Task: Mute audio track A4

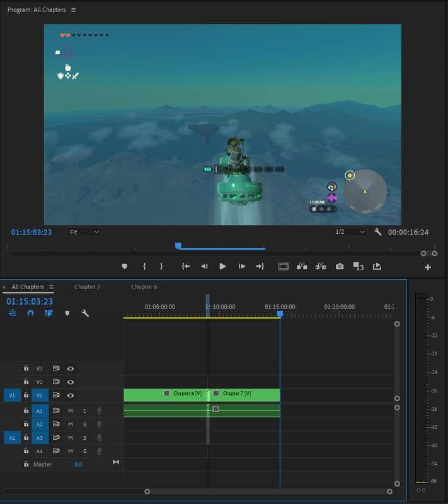Action: coord(71,451)
